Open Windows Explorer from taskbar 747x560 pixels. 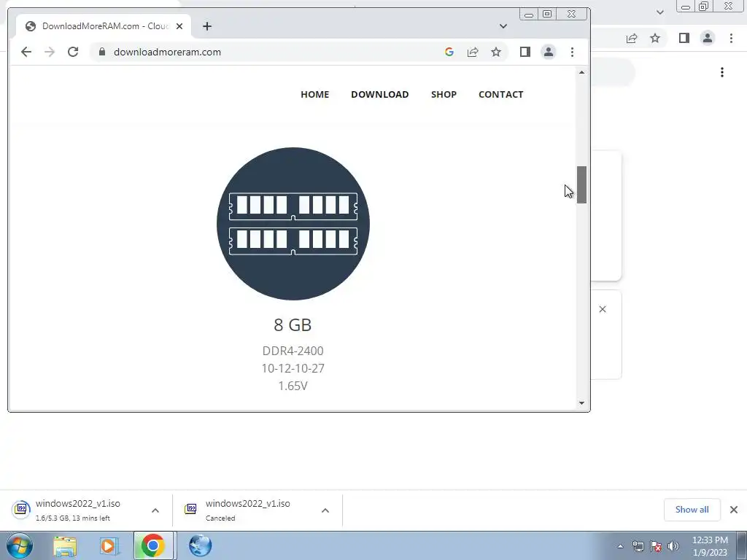[x=65, y=545]
